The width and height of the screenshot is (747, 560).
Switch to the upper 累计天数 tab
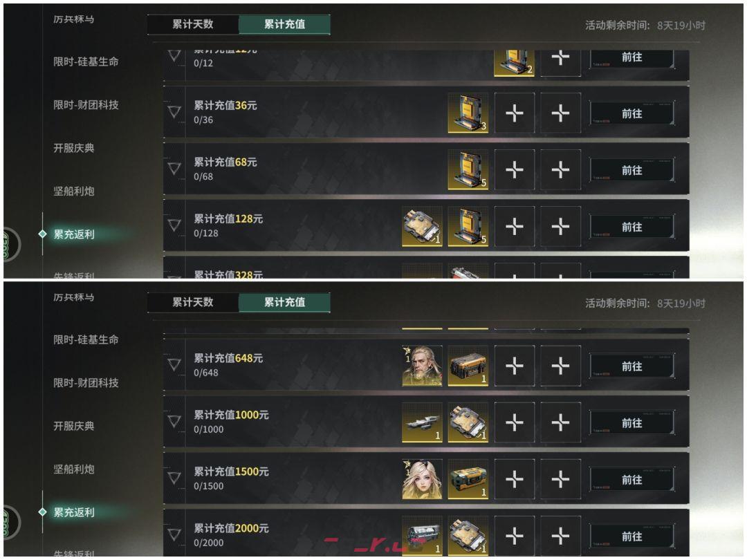(x=193, y=24)
